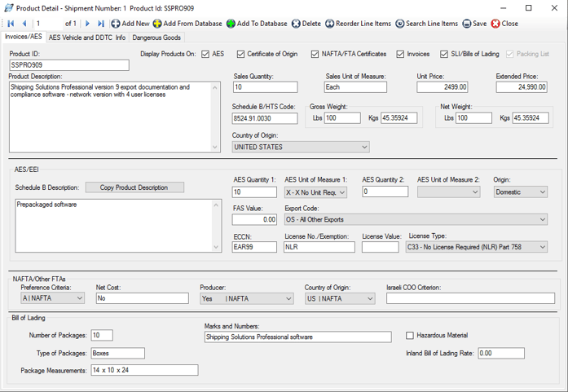Viewport: 568px width, 392px height.
Task: Expand the License Type dropdown
Action: 477,247
